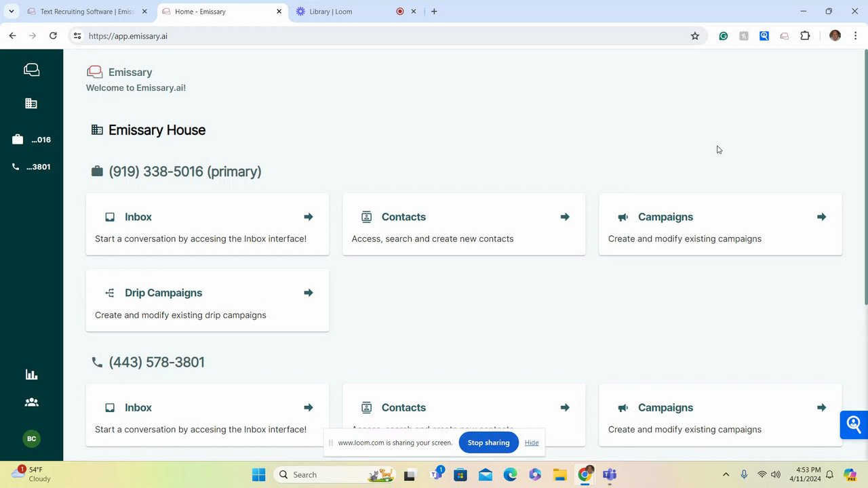Open the Chrome profile avatar

pyautogui.click(x=835, y=36)
